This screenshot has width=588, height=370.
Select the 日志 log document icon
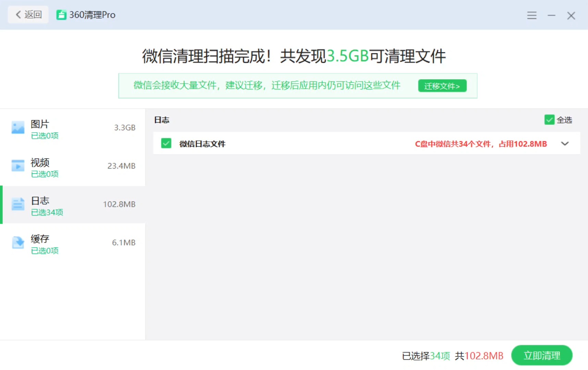[18, 204]
